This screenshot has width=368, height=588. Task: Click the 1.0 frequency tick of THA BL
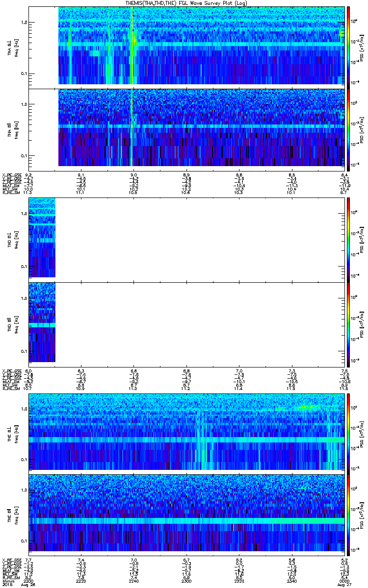pyautogui.click(x=24, y=23)
